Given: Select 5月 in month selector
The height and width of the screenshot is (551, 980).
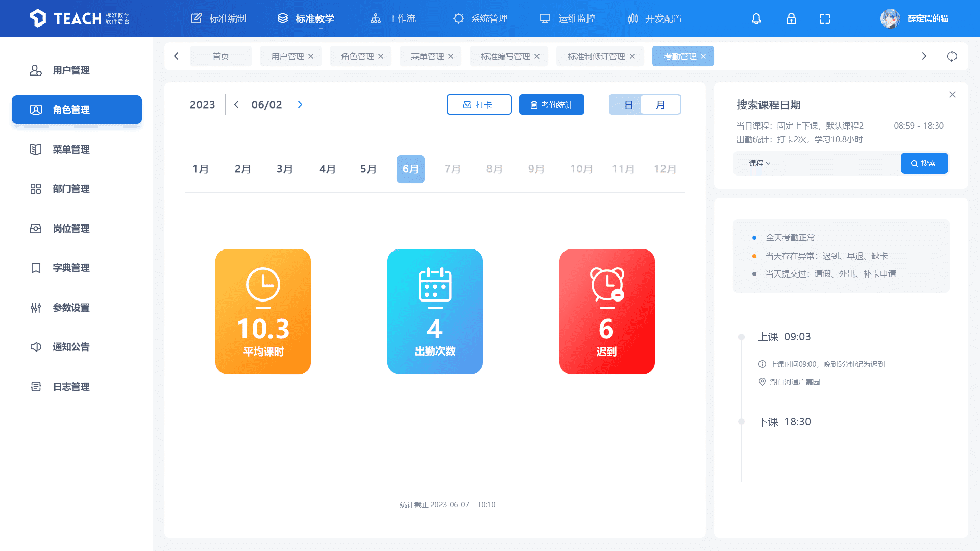Looking at the screenshot, I should [368, 169].
